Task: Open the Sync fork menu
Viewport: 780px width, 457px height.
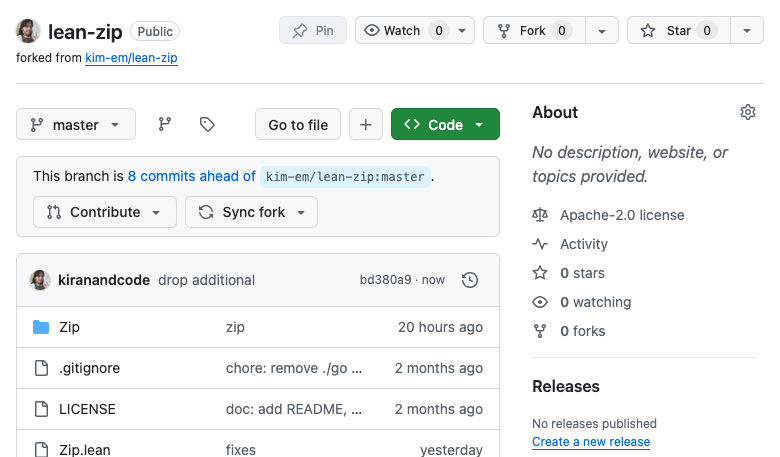Action: (251, 212)
